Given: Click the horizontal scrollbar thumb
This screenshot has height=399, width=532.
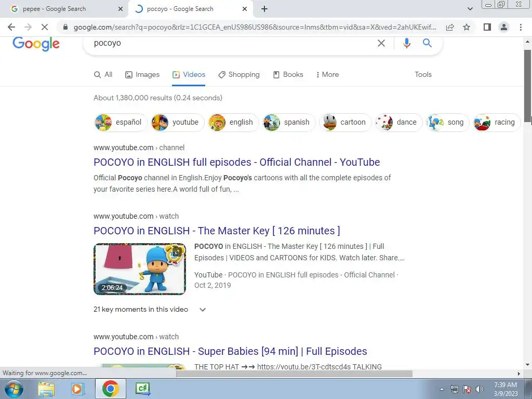Looking at the screenshot, I should click(294, 374).
